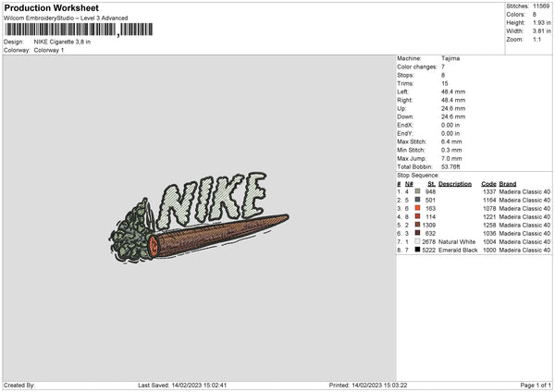555x392 pixels.
Task: Click the 'Color changes:' label
Action: coord(417,67)
